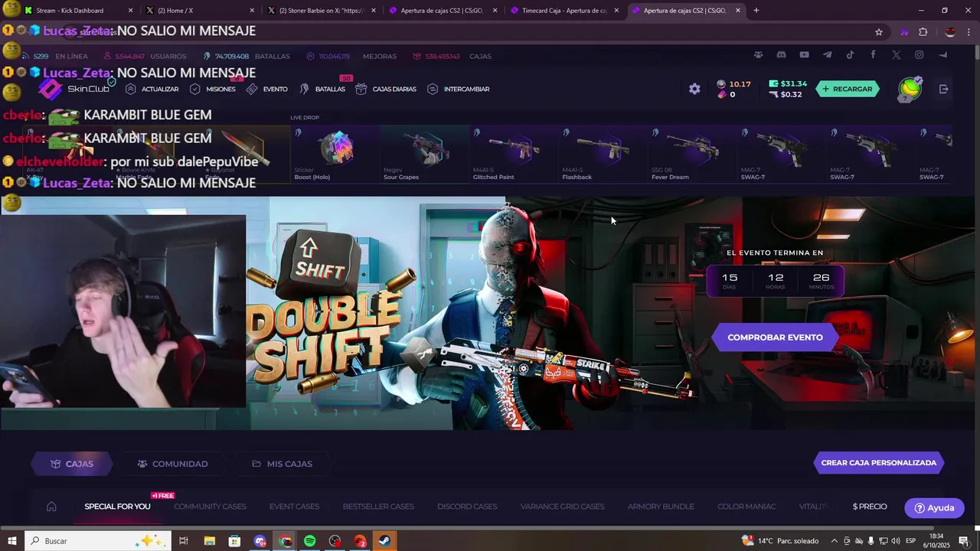The image size is (980, 551).
Task: Show hidden system tray icons
Action: click(x=835, y=541)
